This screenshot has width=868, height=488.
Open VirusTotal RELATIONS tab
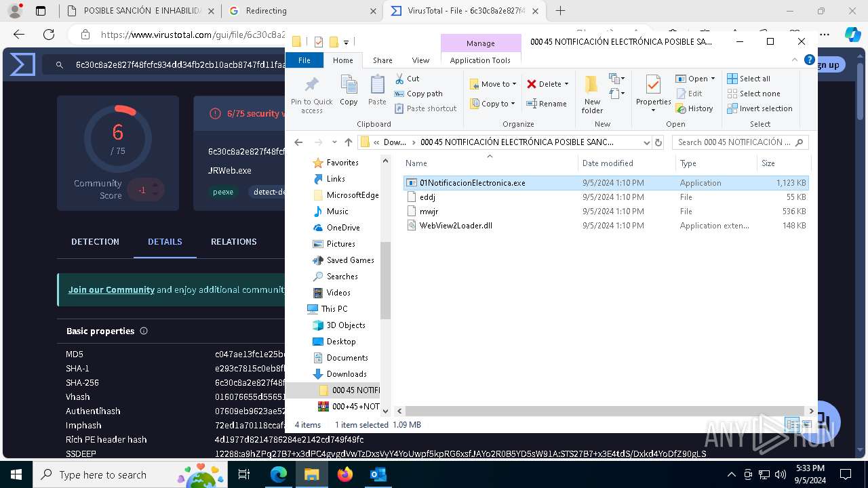coord(233,242)
